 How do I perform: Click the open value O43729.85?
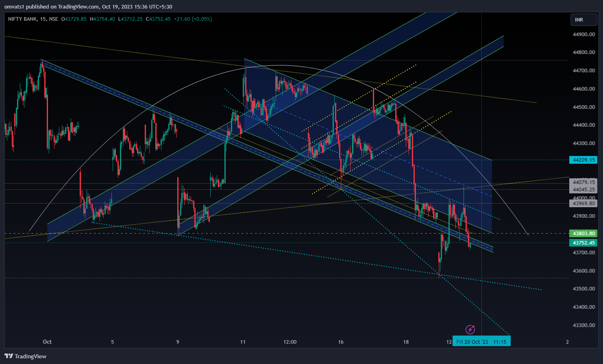coord(74,19)
